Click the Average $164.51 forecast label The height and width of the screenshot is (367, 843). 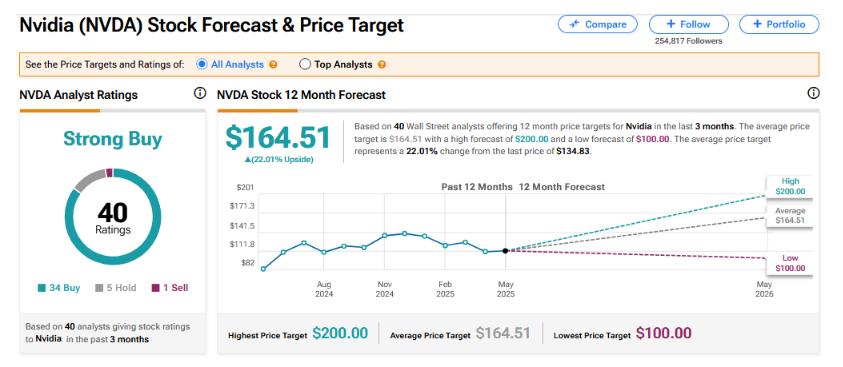(x=789, y=215)
